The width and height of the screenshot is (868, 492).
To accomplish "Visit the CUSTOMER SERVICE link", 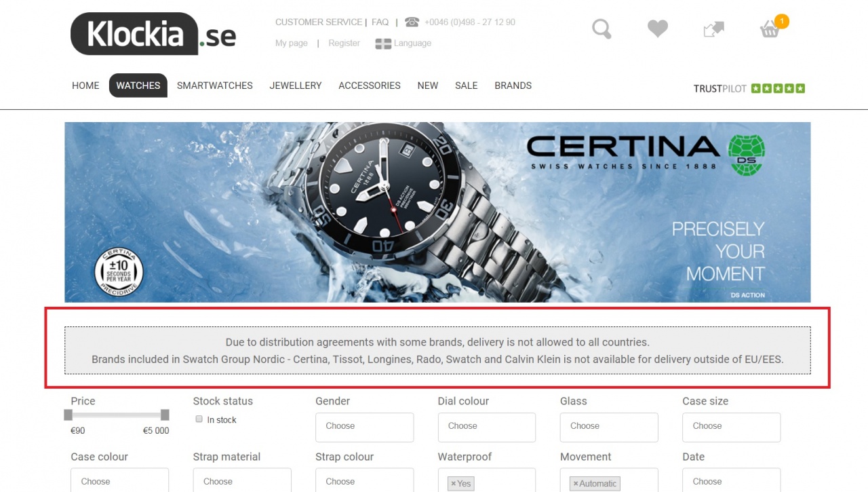I will (x=319, y=22).
